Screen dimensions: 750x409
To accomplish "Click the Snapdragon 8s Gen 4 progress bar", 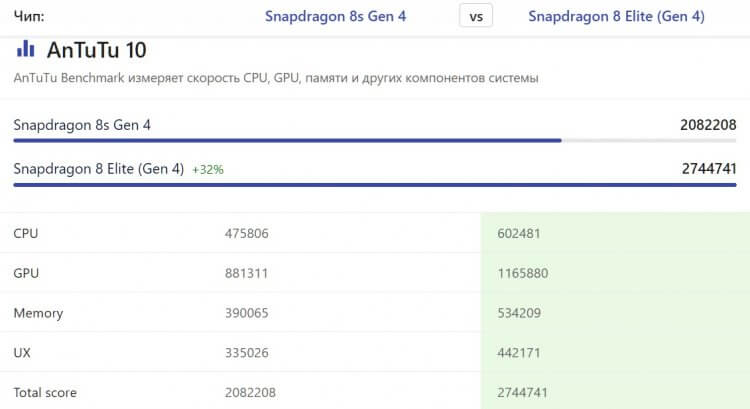I will click(375, 141).
